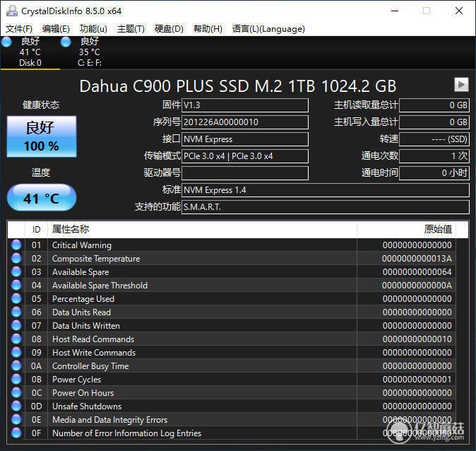Click the 通电时间 value 0 小时
This screenshot has height=451, width=476.
tap(434, 173)
